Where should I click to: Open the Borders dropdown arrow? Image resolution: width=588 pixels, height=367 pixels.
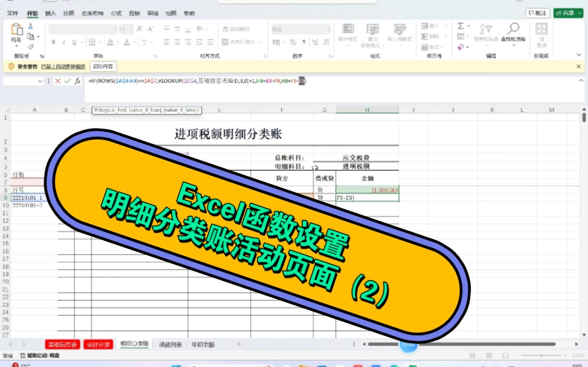coord(101,42)
